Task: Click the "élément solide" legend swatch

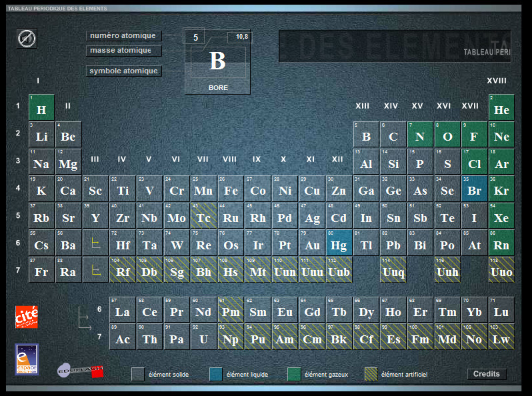Action: pos(137,374)
